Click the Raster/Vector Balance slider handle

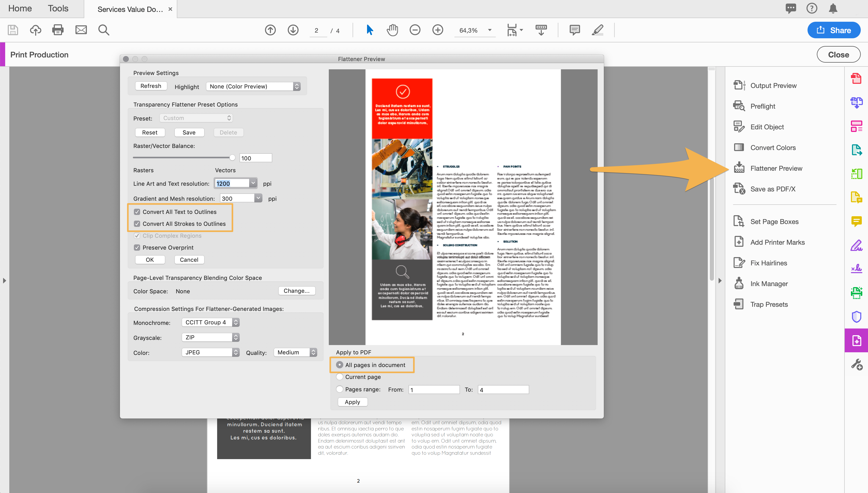tap(232, 158)
